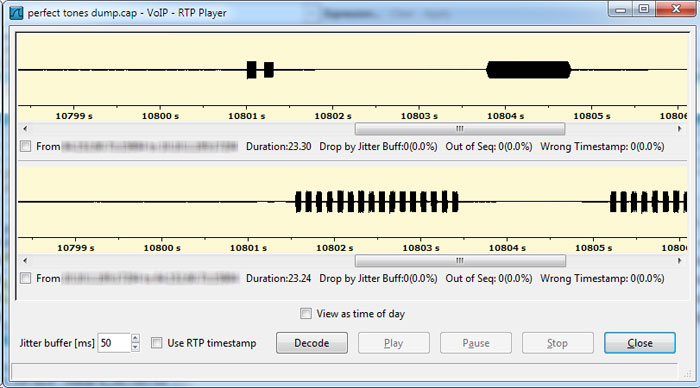Click the 10799 s mark on bottom timeline
The image size is (700, 388).
(x=75, y=248)
